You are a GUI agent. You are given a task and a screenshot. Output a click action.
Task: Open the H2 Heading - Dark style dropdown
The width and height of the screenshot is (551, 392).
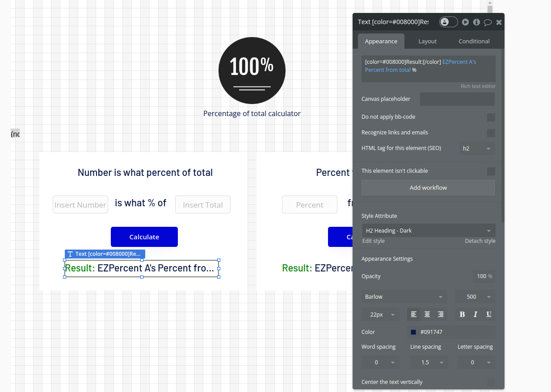[x=429, y=230]
